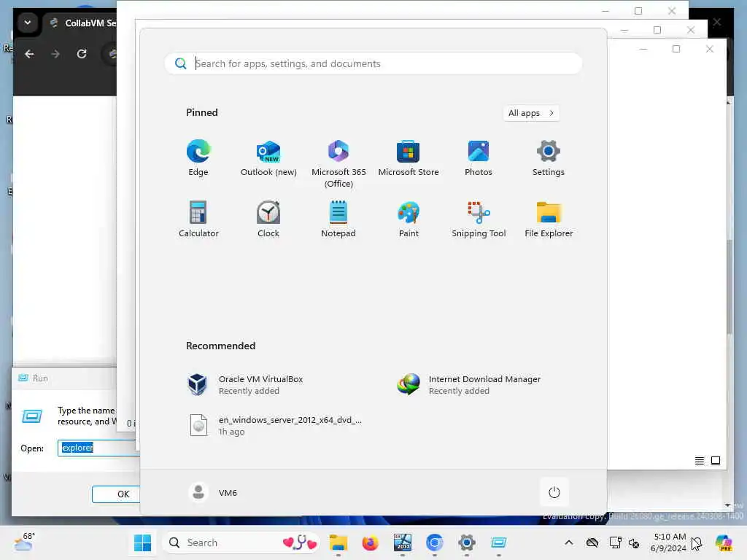Go back in the CollabVM browser window

click(x=29, y=54)
